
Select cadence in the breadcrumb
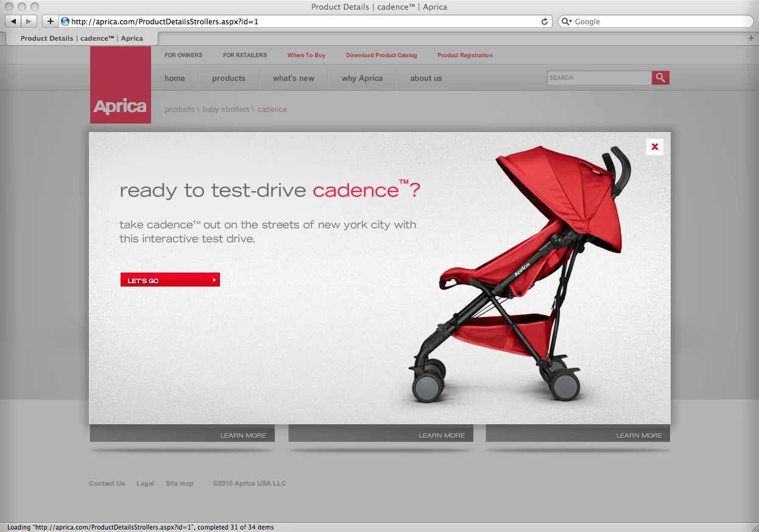tap(272, 110)
